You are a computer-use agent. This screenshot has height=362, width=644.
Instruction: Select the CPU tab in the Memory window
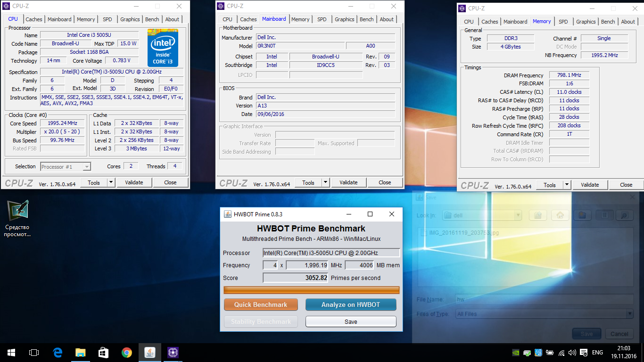click(469, 22)
